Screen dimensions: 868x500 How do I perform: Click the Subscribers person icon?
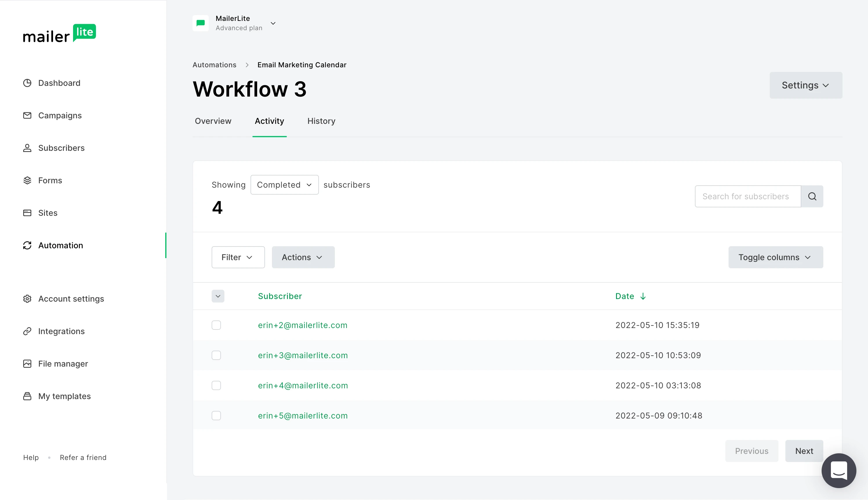pos(27,148)
